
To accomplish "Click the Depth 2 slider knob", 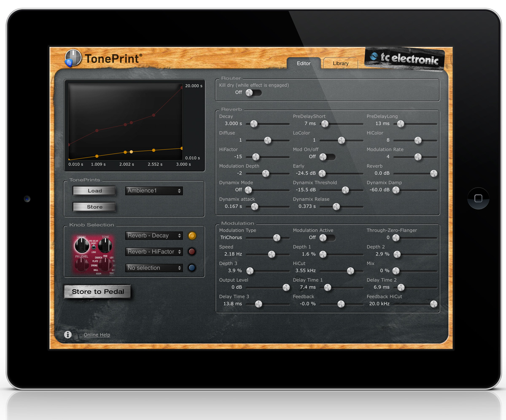I will point(397,254).
